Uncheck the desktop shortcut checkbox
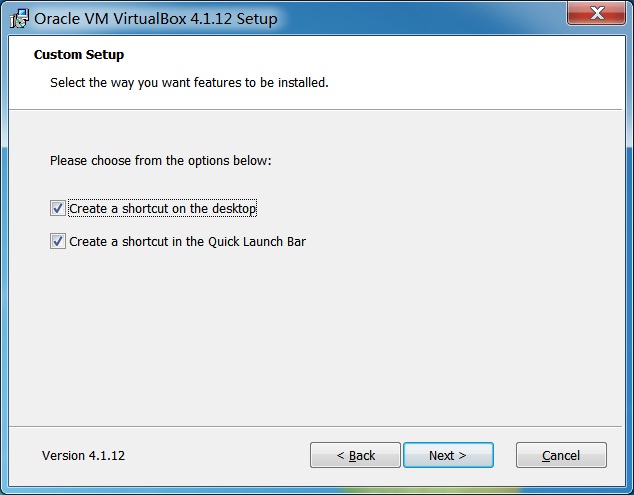This screenshot has height=495, width=634. 58,208
